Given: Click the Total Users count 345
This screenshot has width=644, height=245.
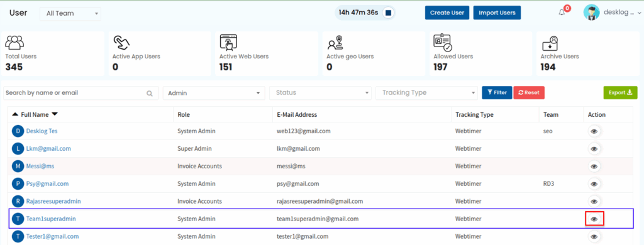Looking at the screenshot, I should [x=14, y=67].
